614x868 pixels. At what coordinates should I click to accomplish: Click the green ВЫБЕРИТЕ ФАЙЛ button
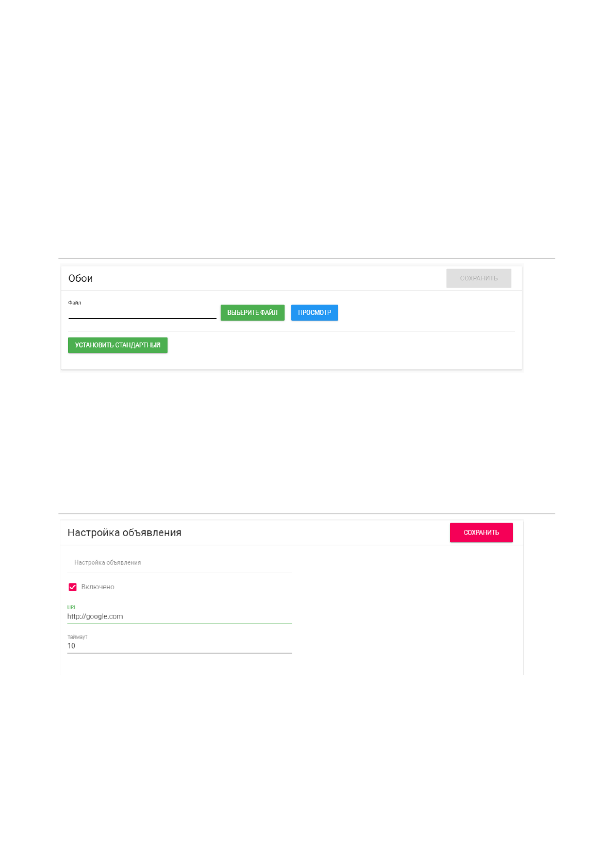(x=252, y=313)
